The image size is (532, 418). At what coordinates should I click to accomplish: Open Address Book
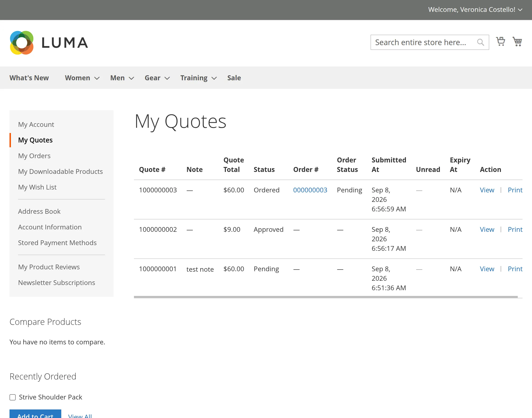click(x=39, y=211)
